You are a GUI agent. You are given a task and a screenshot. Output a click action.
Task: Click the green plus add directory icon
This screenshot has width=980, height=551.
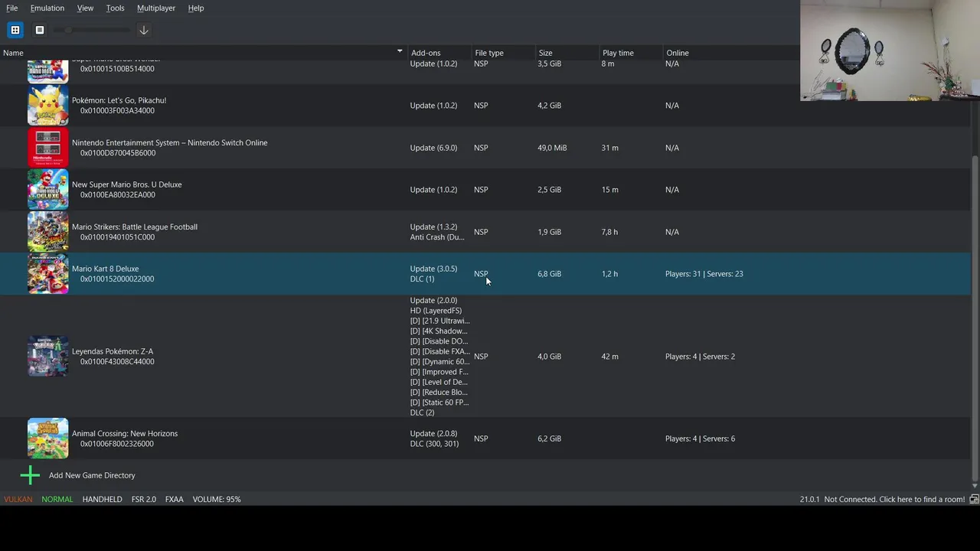pos(30,475)
